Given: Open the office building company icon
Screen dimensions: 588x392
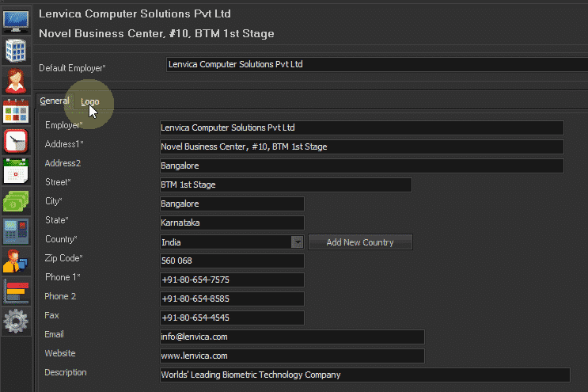Looking at the screenshot, I should 16,50.
